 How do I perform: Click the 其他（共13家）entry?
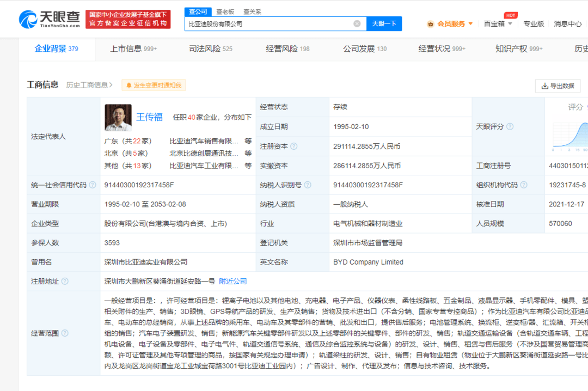tap(128, 166)
